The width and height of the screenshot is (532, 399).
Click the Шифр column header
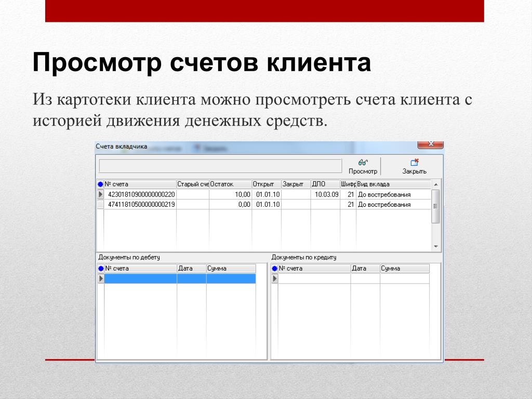[x=348, y=184]
